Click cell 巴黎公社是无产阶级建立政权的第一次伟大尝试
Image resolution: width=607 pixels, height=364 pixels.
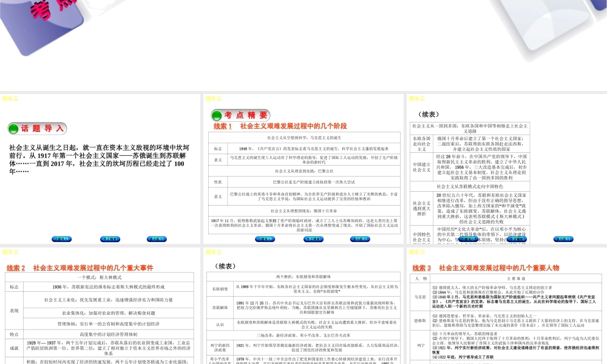point(314,182)
